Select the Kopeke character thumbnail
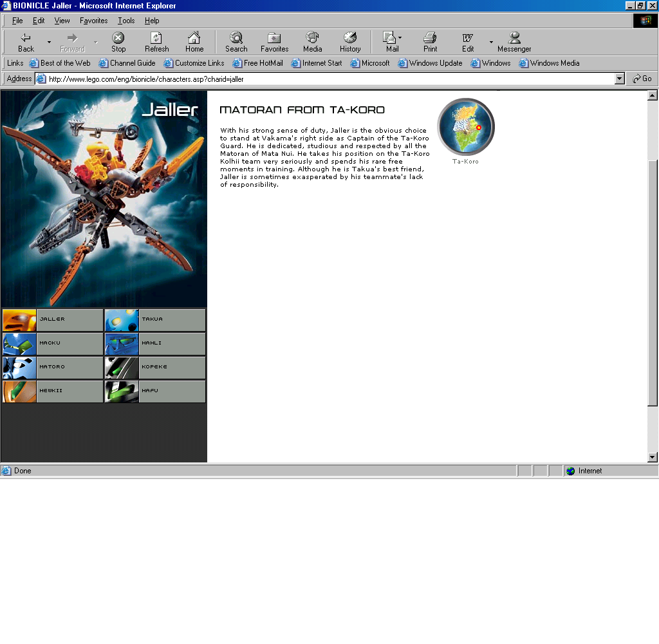The height and width of the screenshot is (644, 659). pos(122,368)
